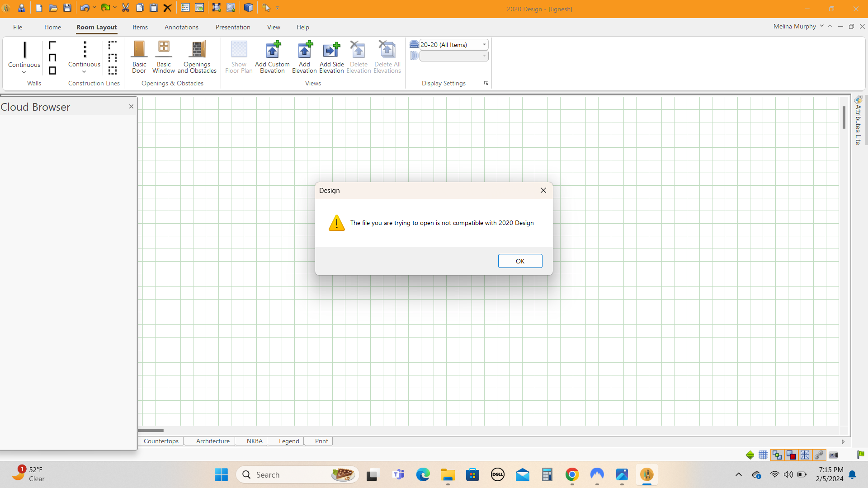
Task: Click the Save floppy disk icon
Action: click(67, 8)
